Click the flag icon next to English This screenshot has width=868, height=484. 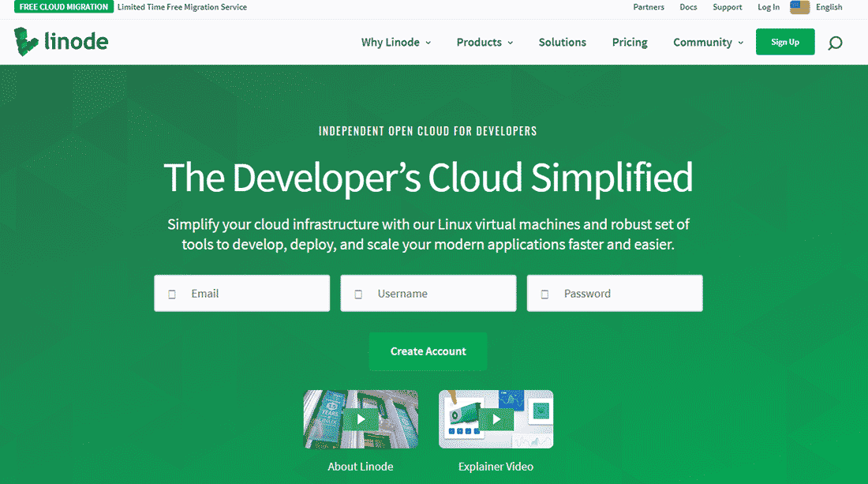pos(799,7)
